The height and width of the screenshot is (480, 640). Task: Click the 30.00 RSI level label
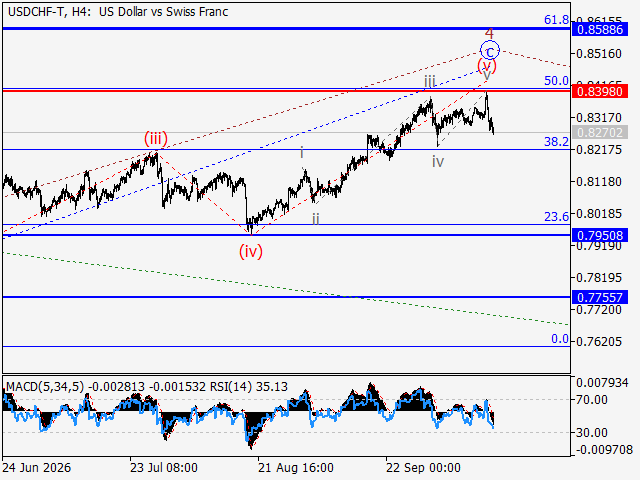[591, 432]
